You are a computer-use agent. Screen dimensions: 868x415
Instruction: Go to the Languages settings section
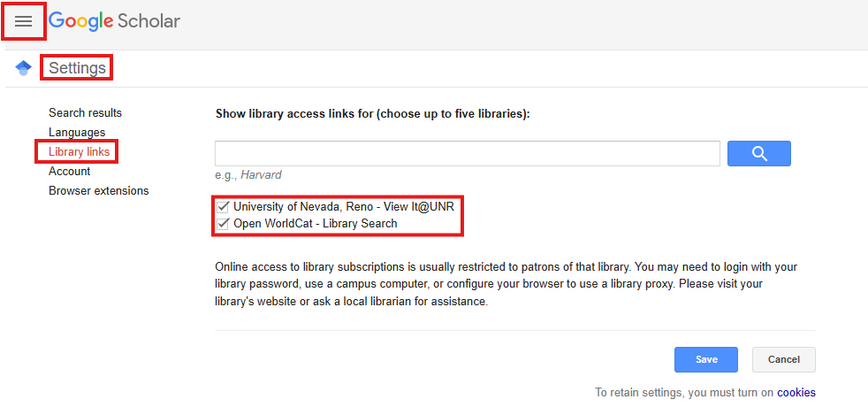pyautogui.click(x=77, y=133)
